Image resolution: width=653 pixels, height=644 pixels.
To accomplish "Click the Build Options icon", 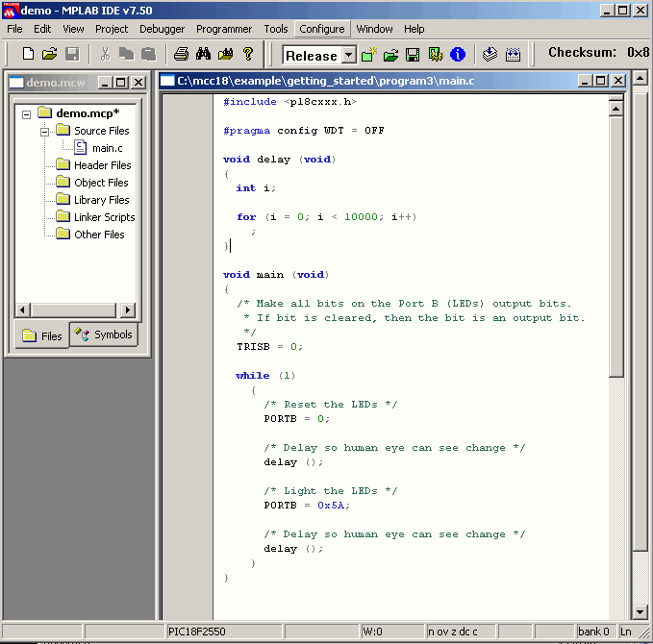I will coord(436,55).
